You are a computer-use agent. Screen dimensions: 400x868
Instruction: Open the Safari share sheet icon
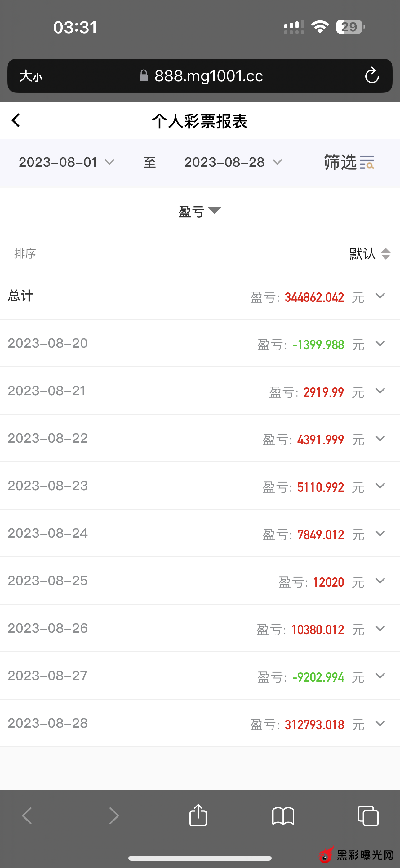(x=198, y=816)
